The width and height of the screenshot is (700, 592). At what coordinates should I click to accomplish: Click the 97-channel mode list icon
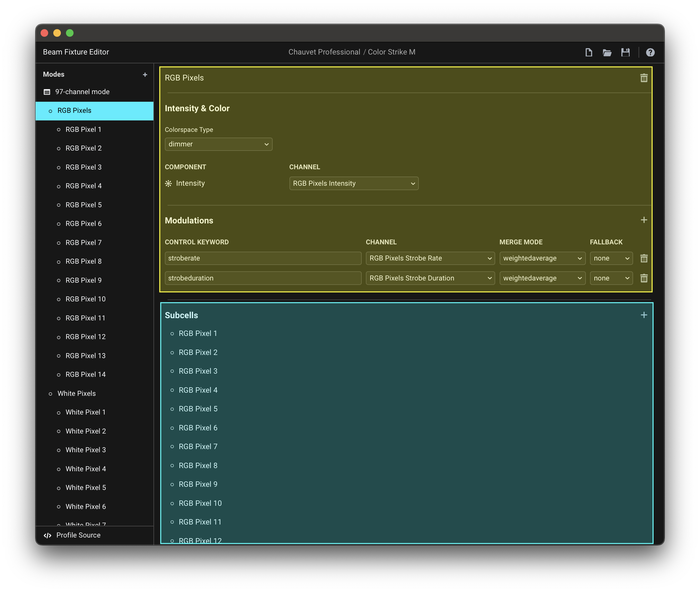point(47,92)
